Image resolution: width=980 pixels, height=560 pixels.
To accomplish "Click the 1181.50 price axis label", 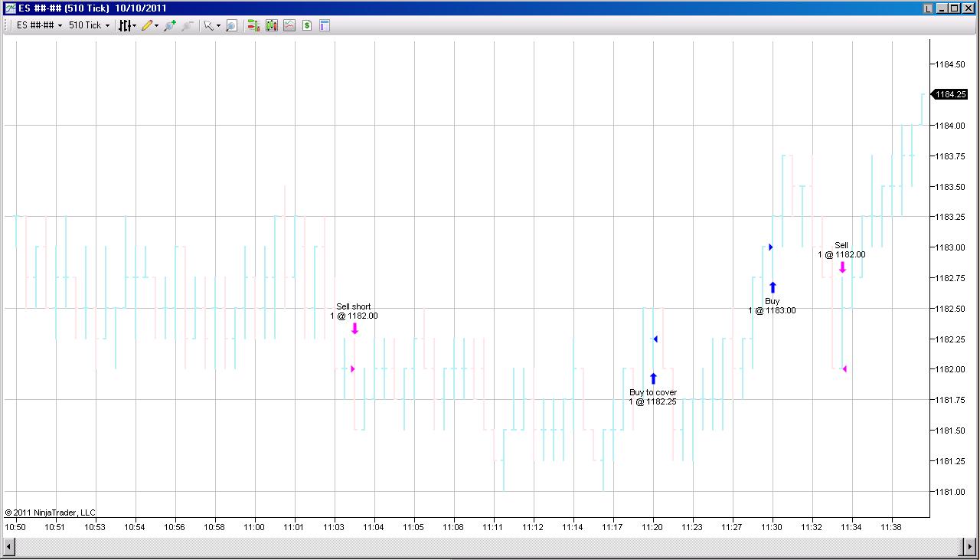I will (x=949, y=431).
